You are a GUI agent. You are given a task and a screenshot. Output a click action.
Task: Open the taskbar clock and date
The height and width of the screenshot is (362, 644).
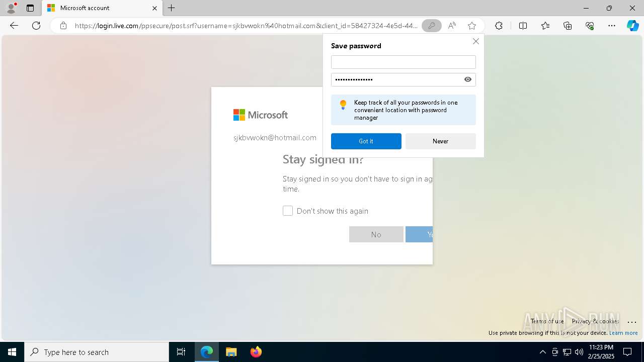(601, 352)
